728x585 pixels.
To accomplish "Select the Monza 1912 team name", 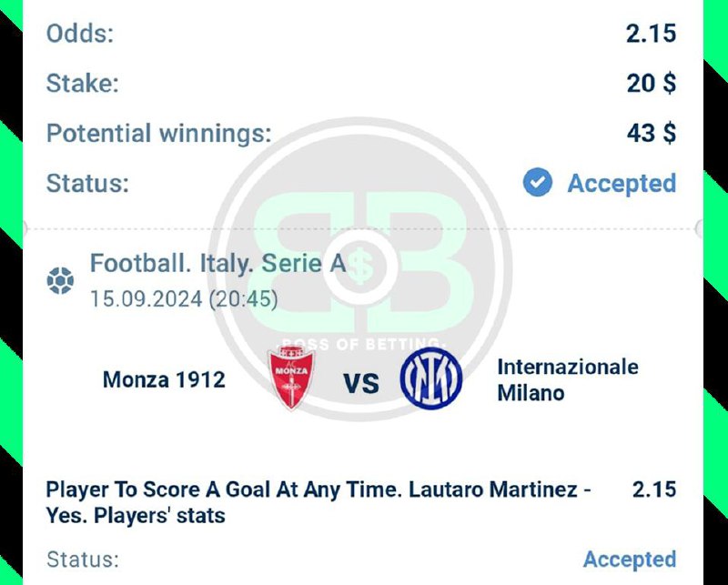I will (164, 378).
